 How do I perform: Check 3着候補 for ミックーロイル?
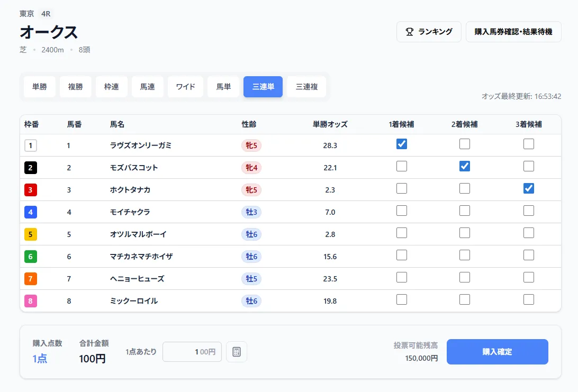coord(528,300)
